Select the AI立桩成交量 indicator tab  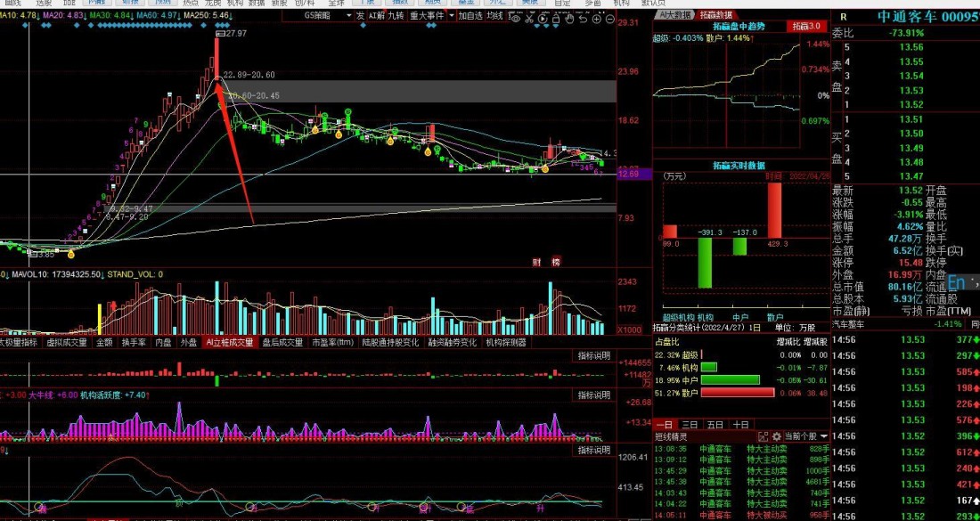coord(230,342)
